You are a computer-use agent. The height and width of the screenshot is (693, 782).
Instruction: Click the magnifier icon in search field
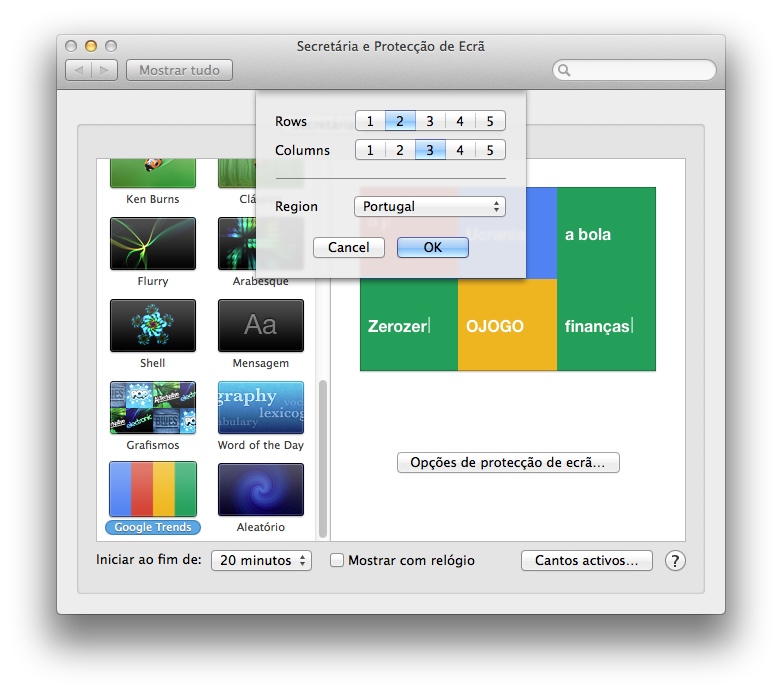pos(564,70)
